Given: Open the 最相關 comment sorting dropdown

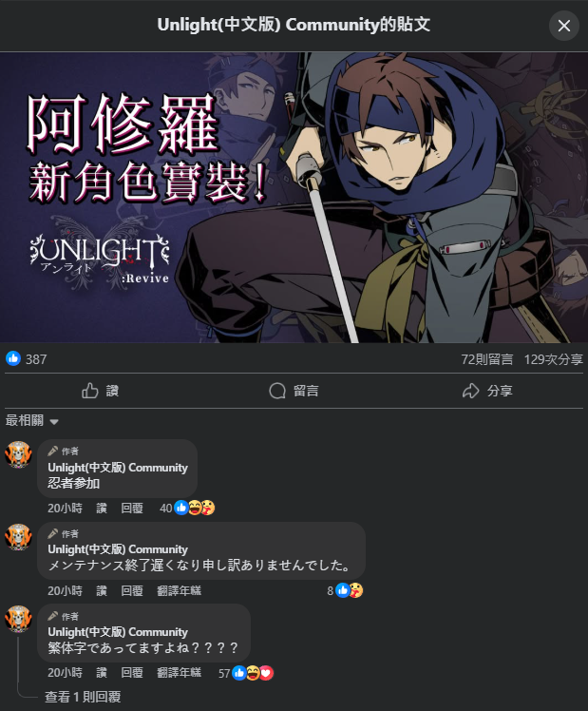Looking at the screenshot, I should [31, 421].
